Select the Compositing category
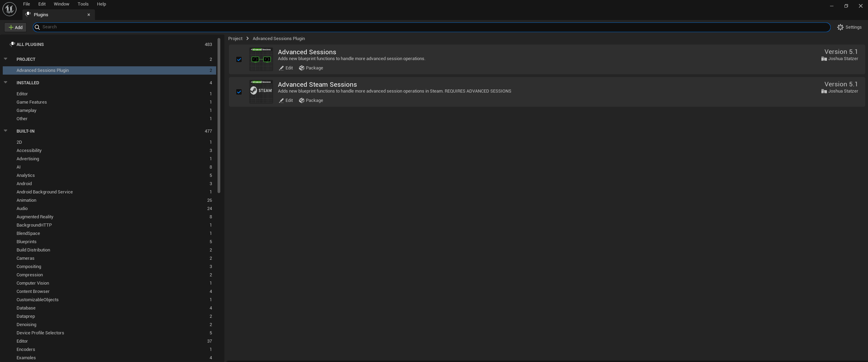This screenshot has height=362, width=868. pyautogui.click(x=109, y=267)
